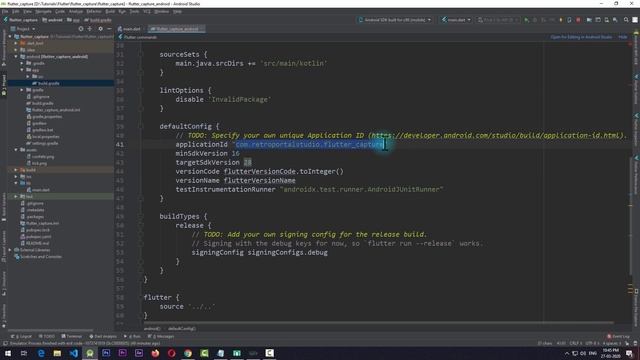
Task: Click the minSdkVersion 16 line
Action: (207, 153)
